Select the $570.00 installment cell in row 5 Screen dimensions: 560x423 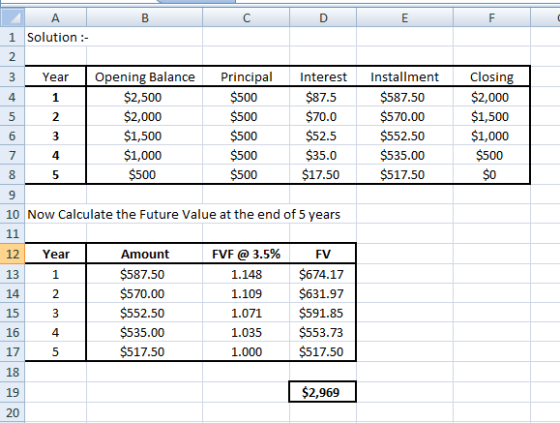pyautogui.click(x=405, y=116)
